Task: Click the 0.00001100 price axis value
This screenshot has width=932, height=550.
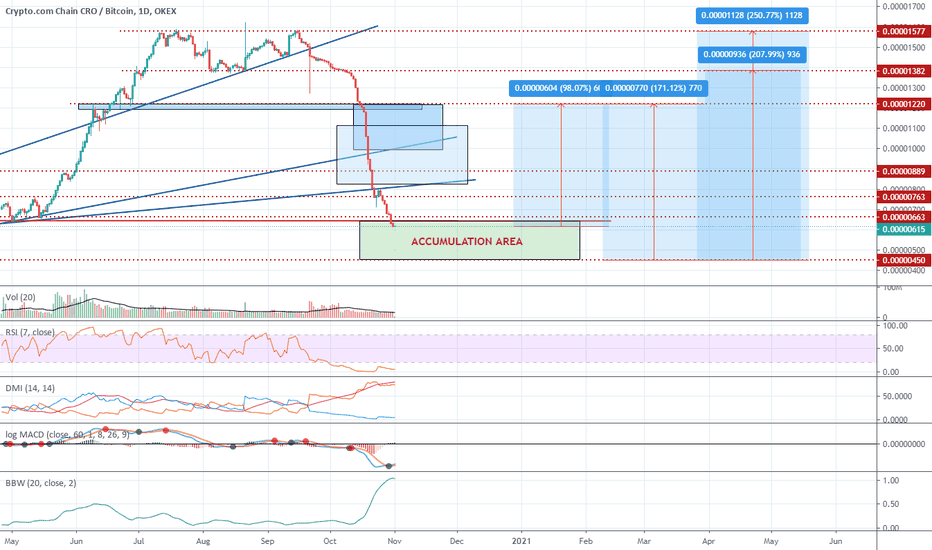Action: click(x=903, y=128)
